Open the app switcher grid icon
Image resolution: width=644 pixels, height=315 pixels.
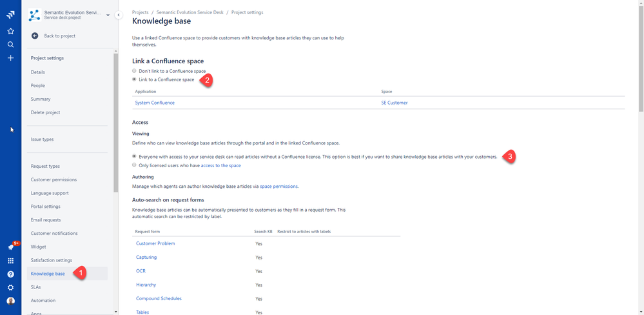[11, 261]
